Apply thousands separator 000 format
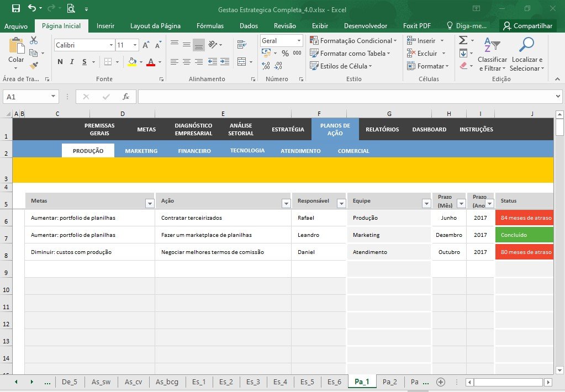This screenshot has height=392, width=565. (x=297, y=53)
